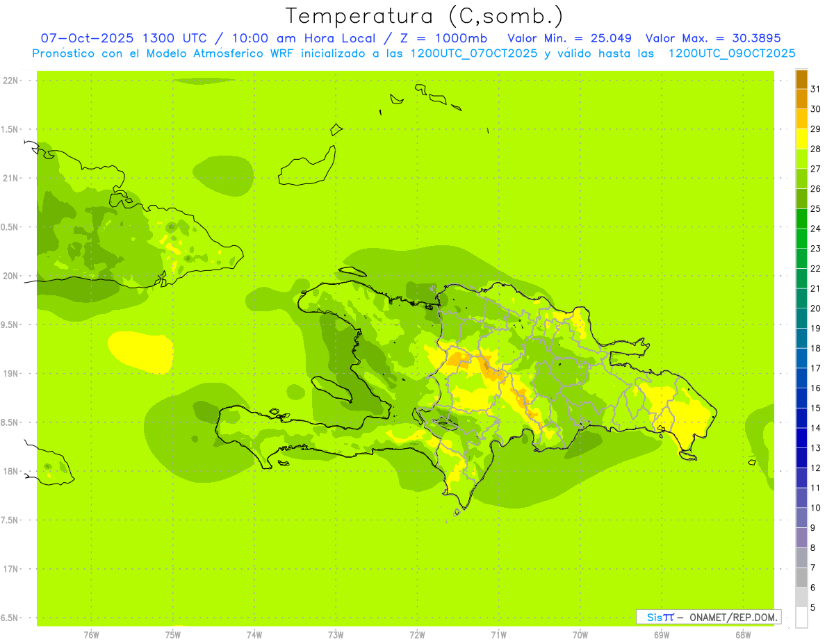
Task: Select the 20 mark on the colorbar
Action: point(815,308)
